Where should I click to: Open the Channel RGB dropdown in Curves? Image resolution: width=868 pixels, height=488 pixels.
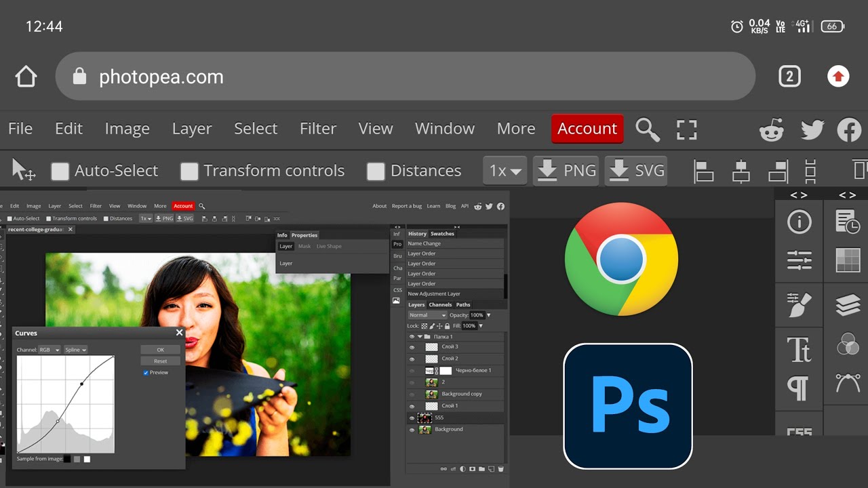tap(49, 350)
